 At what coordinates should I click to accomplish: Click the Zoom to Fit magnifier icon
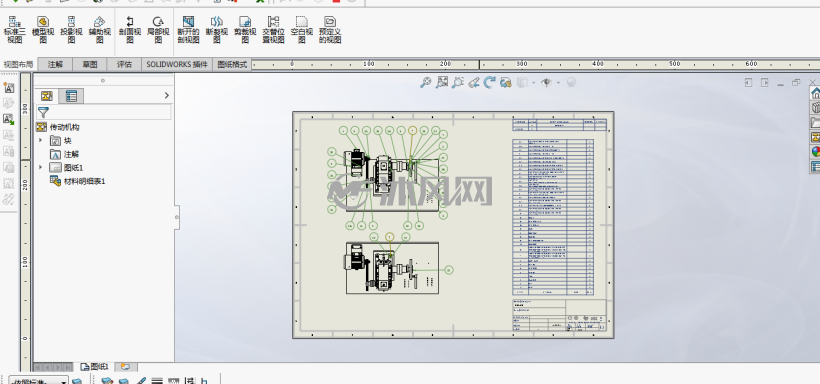pos(426,82)
